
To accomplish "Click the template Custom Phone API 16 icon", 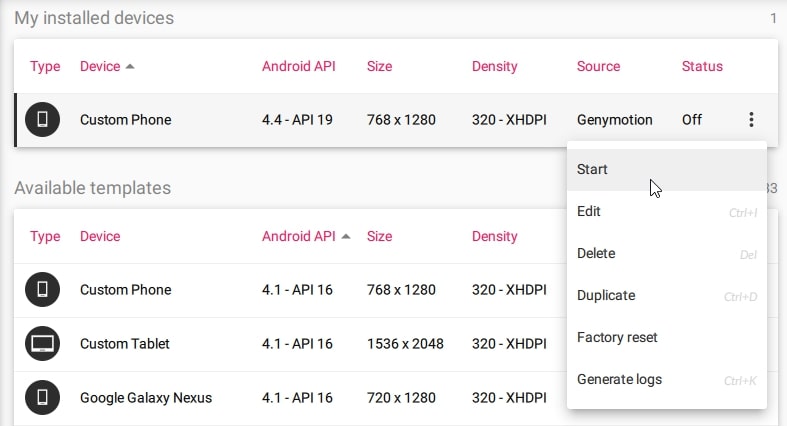I will [43, 290].
